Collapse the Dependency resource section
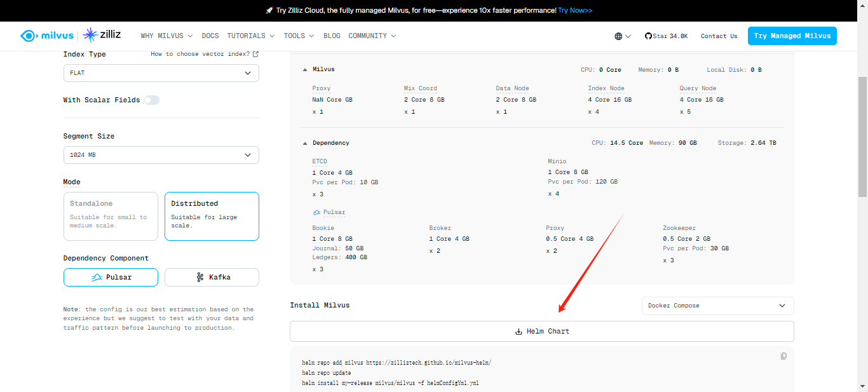The width and height of the screenshot is (868, 392). tap(305, 143)
